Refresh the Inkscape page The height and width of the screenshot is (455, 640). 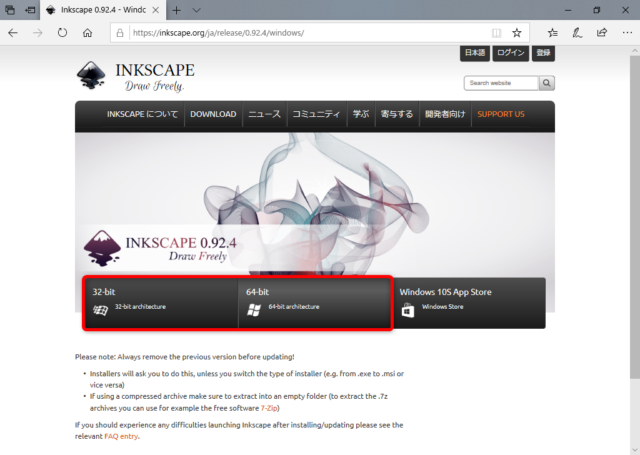tap(62, 33)
